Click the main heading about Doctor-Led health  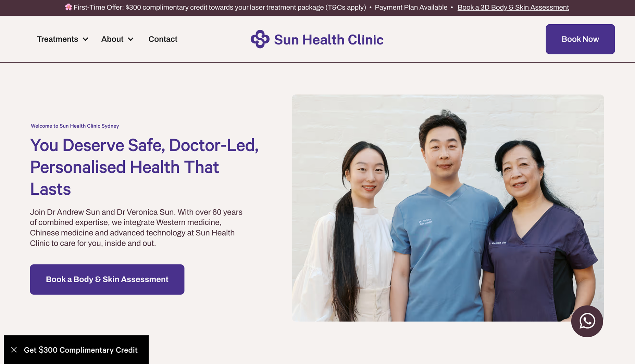144,167
